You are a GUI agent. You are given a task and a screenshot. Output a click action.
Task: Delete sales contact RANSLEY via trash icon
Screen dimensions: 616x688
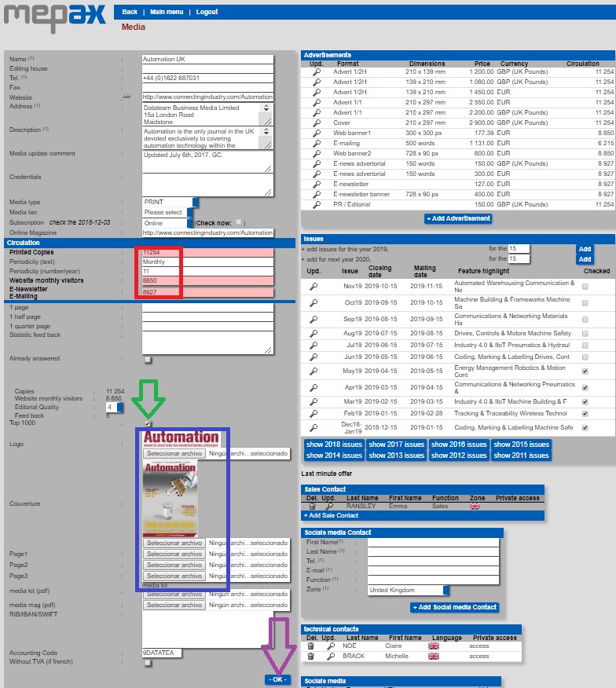[x=311, y=507]
